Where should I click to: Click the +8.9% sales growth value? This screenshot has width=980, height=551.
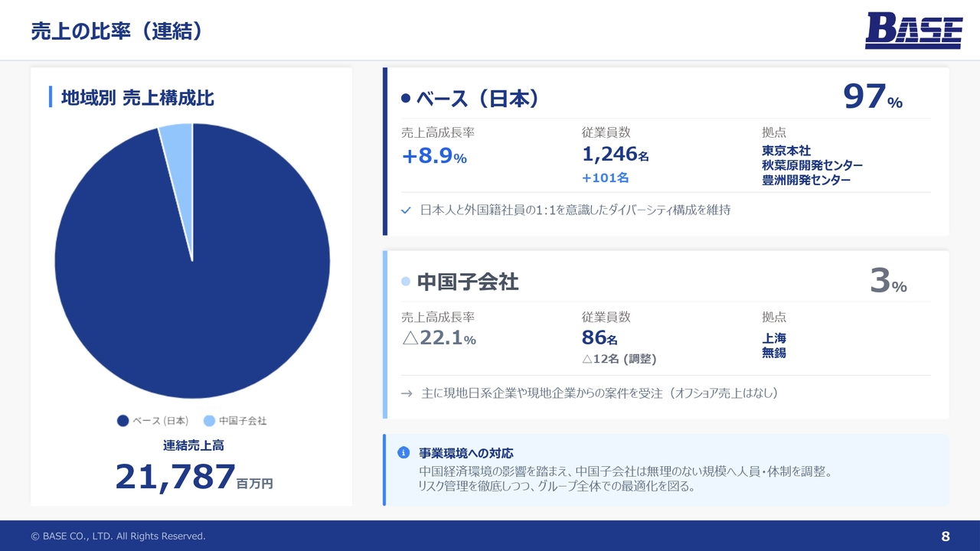pyautogui.click(x=434, y=155)
